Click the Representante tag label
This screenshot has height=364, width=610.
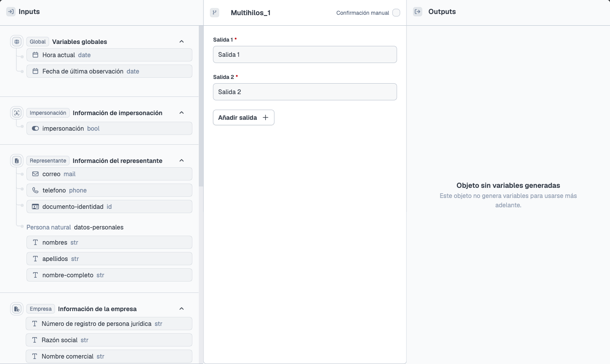click(x=48, y=161)
